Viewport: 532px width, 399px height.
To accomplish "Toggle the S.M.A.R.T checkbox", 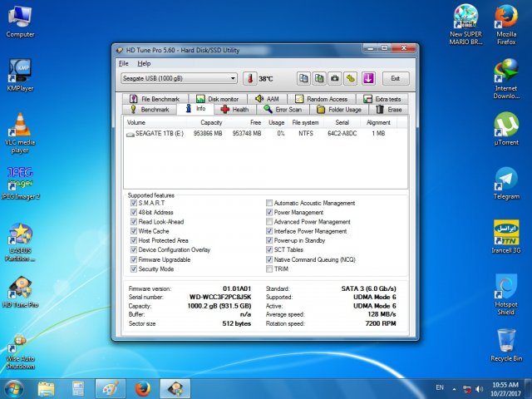I will (134, 203).
